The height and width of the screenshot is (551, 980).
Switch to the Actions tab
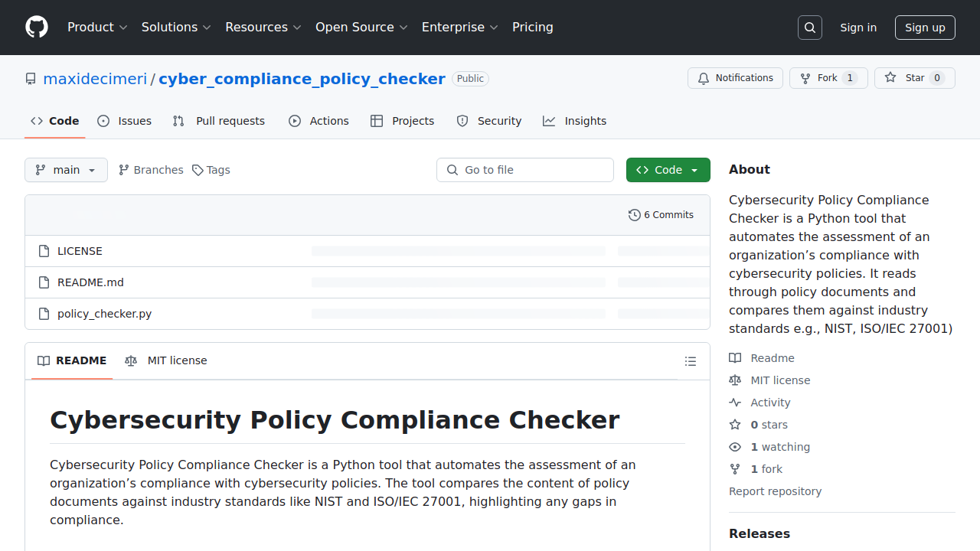pos(318,121)
